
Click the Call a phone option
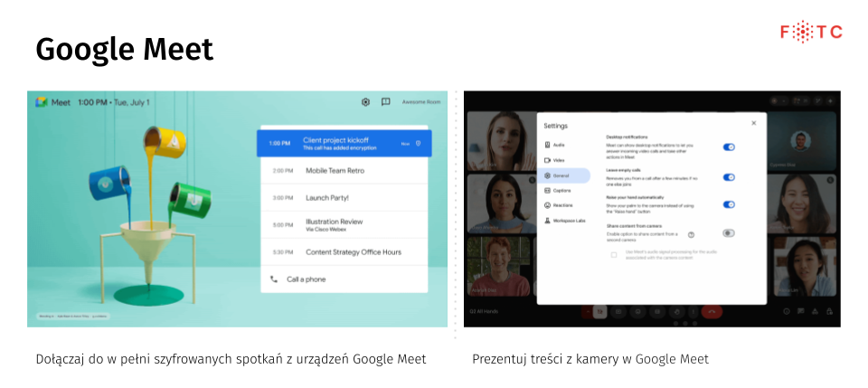pos(344,279)
